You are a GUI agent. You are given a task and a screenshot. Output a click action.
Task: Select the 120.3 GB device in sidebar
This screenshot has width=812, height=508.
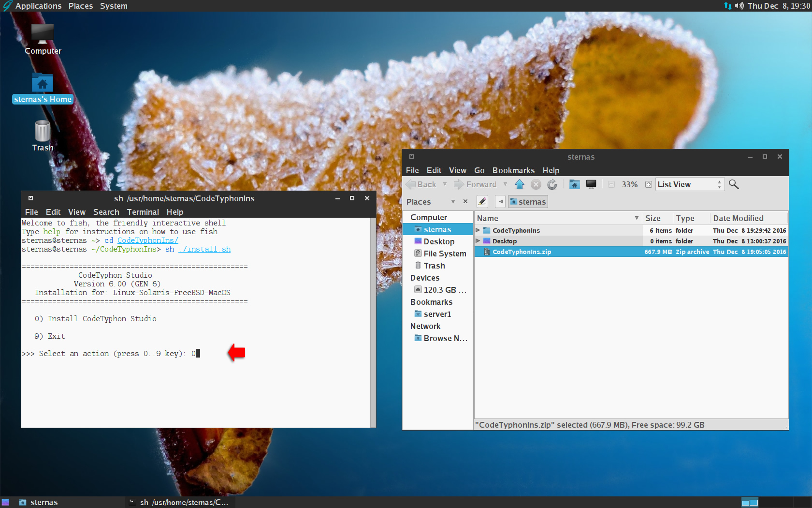pos(440,290)
